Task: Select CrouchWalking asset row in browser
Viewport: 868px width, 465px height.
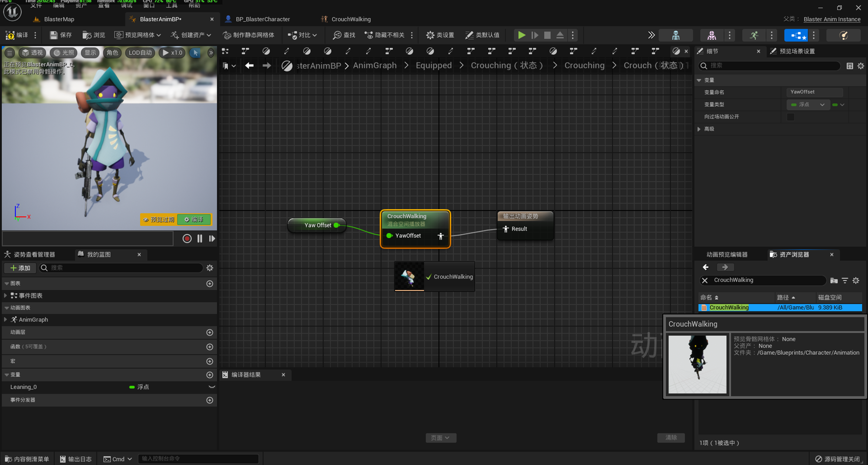Action: pyautogui.click(x=780, y=308)
